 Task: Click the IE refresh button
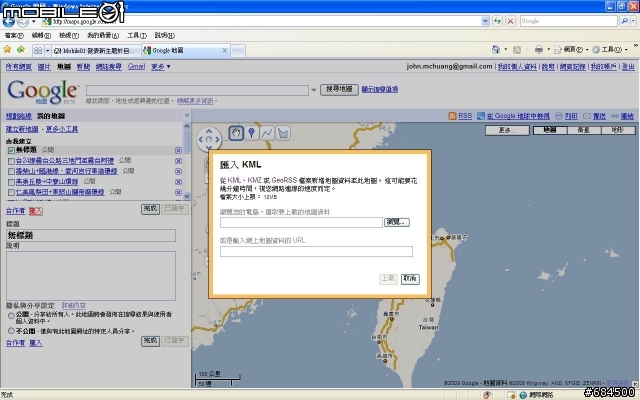click(x=497, y=21)
